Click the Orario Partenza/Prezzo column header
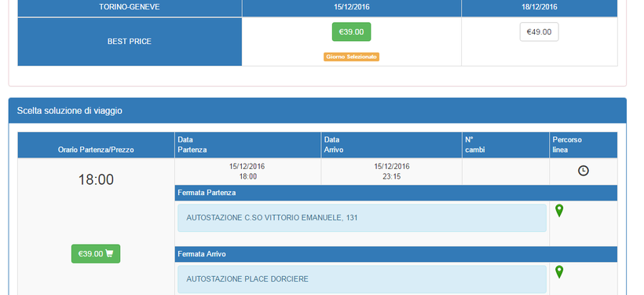644x295 pixels. pyautogui.click(x=96, y=146)
